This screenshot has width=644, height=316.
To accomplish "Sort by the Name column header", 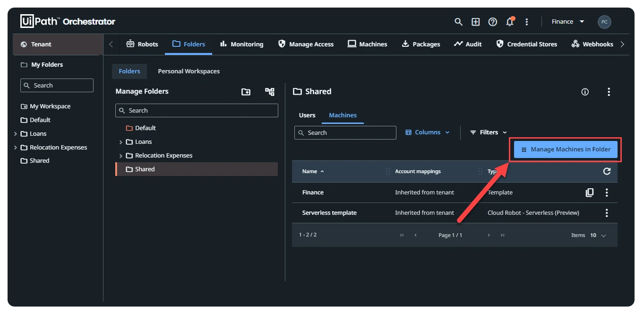I will point(313,171).
